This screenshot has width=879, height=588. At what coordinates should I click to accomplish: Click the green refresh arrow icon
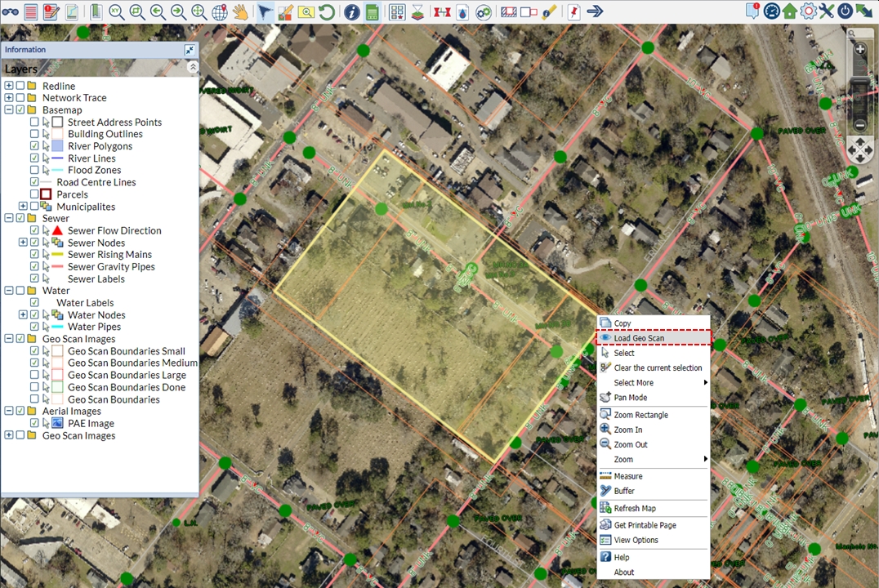click(327, 11)
